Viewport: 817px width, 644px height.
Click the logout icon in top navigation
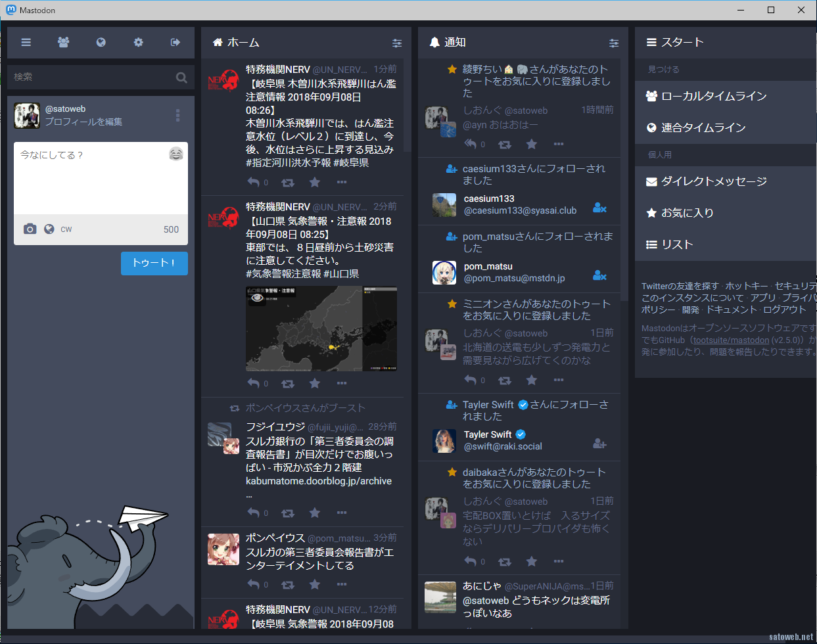pyautogui.click(x=175, y=42)
